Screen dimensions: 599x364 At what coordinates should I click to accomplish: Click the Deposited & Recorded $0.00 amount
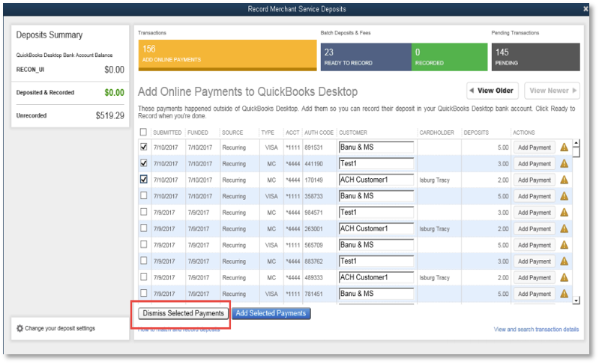point(114,93)
